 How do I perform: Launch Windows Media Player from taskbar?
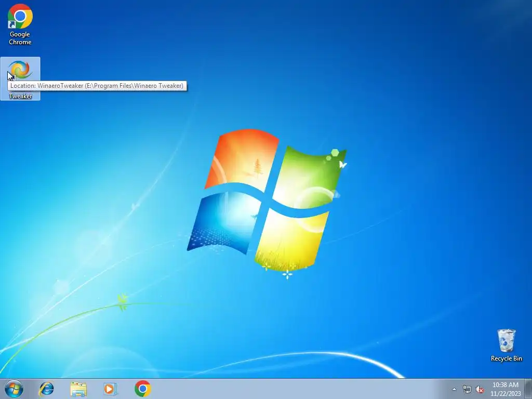pyautogui.click(x=110, y=389)
